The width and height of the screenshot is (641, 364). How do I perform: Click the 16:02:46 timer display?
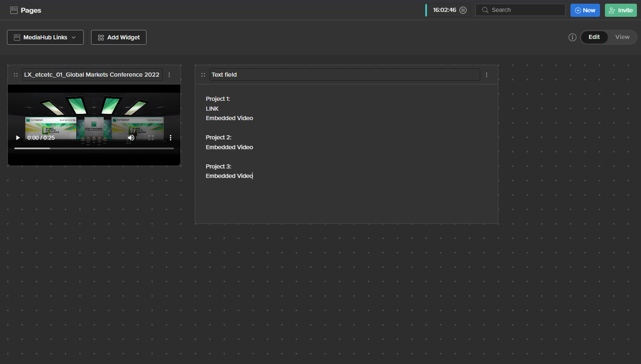[x=445, y=10]
